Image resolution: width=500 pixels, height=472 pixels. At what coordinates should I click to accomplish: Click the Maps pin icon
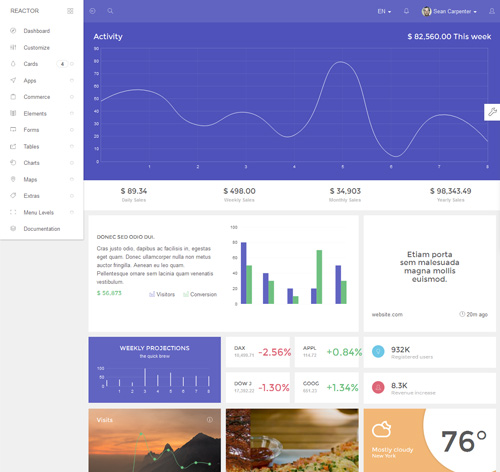[13, 179]
